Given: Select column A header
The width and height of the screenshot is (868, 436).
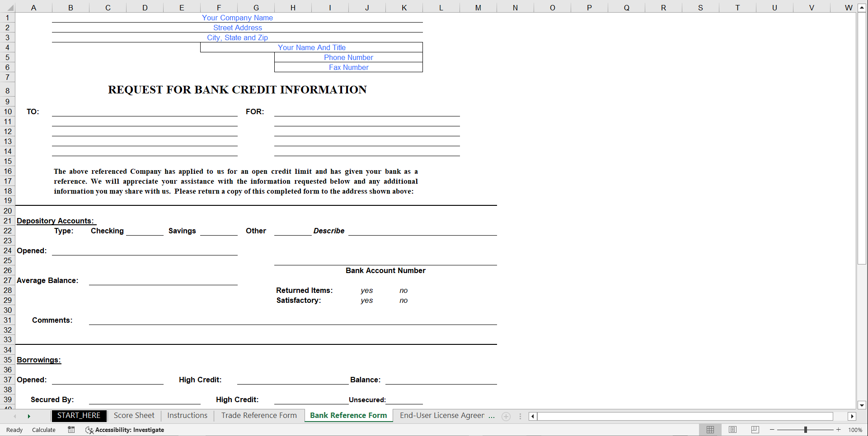Looking at the screenshot, I should (x=33, y=8).
